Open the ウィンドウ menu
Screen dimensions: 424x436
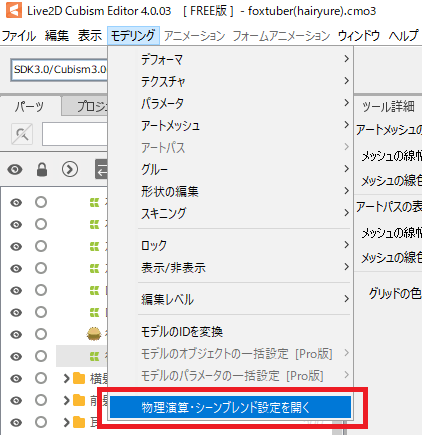point(359,35)
